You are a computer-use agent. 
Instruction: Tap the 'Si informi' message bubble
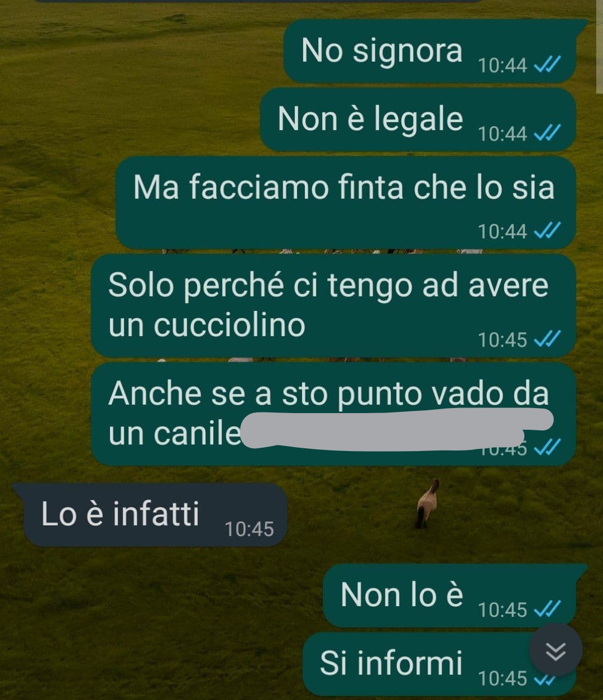click(x=439, y=664)
